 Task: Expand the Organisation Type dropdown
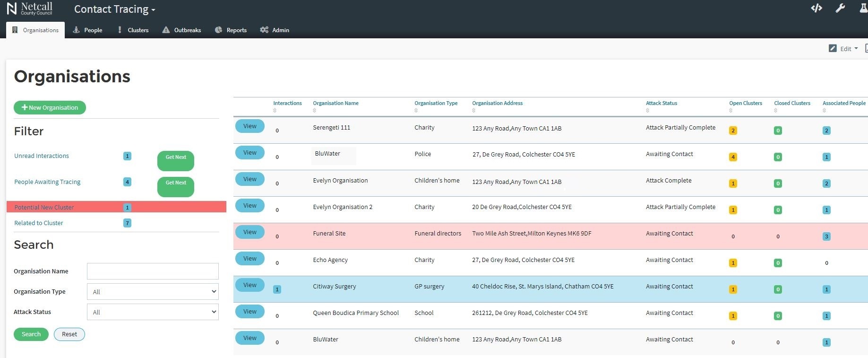(153, 292)
